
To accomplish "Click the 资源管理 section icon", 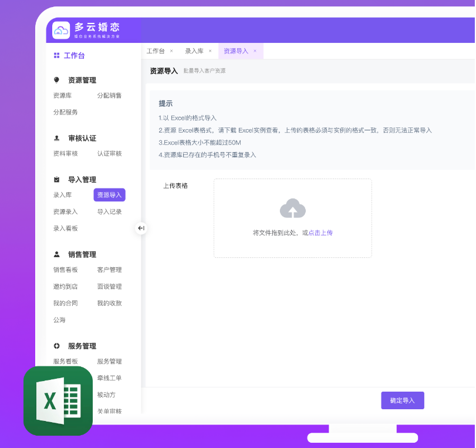I will pyautogui.click(x=57, y=80).
